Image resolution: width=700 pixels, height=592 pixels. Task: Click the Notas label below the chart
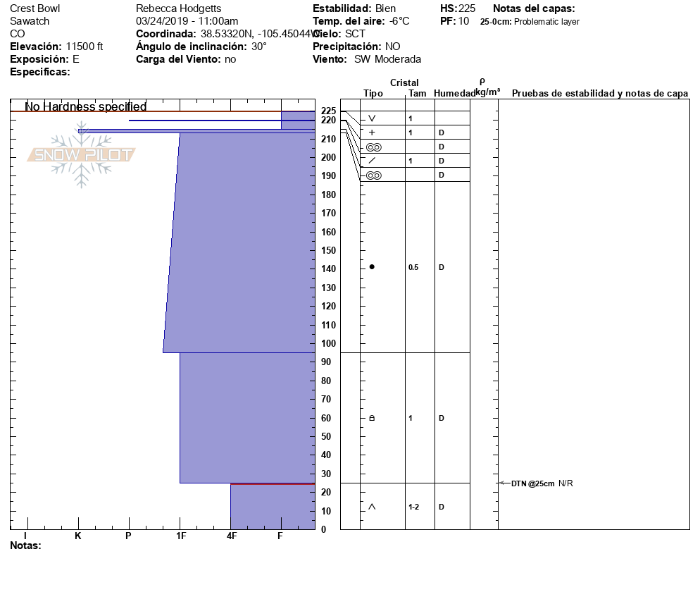(x=25, y=545)
